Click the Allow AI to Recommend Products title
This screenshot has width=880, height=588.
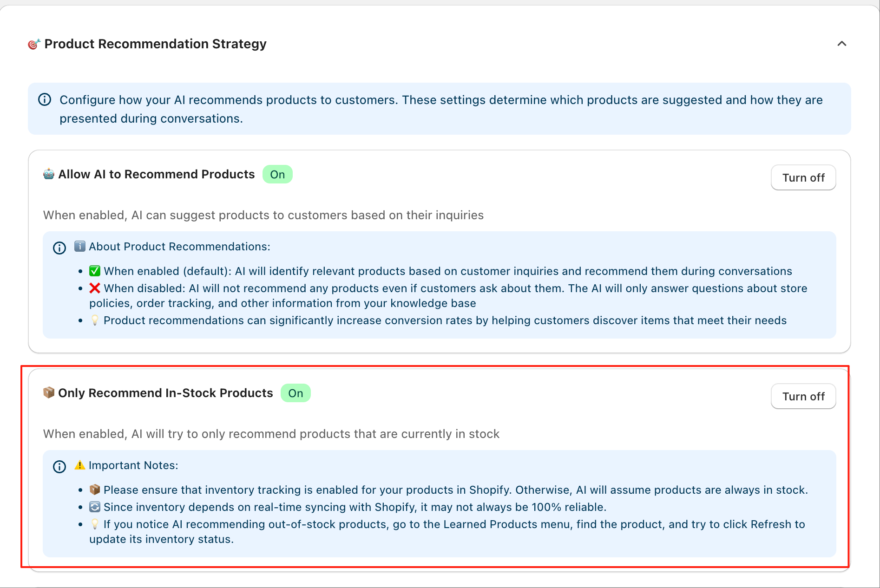pos(157,174)
